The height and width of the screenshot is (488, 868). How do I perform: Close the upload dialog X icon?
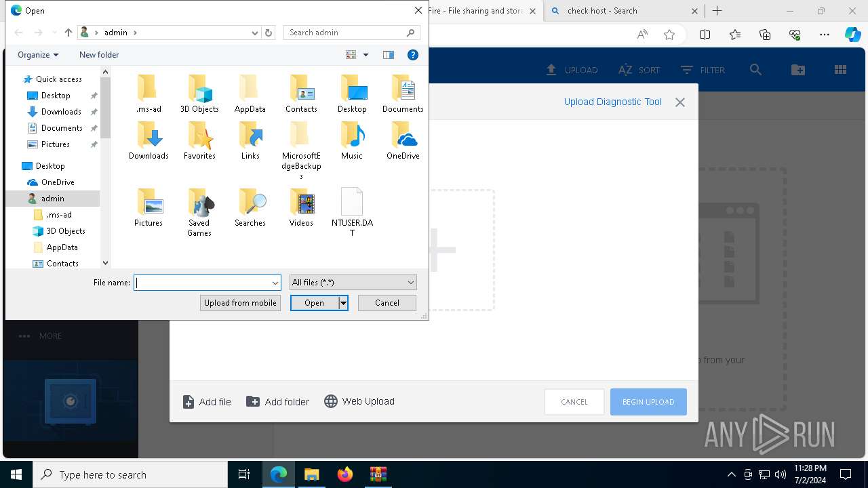pos(680,102)
